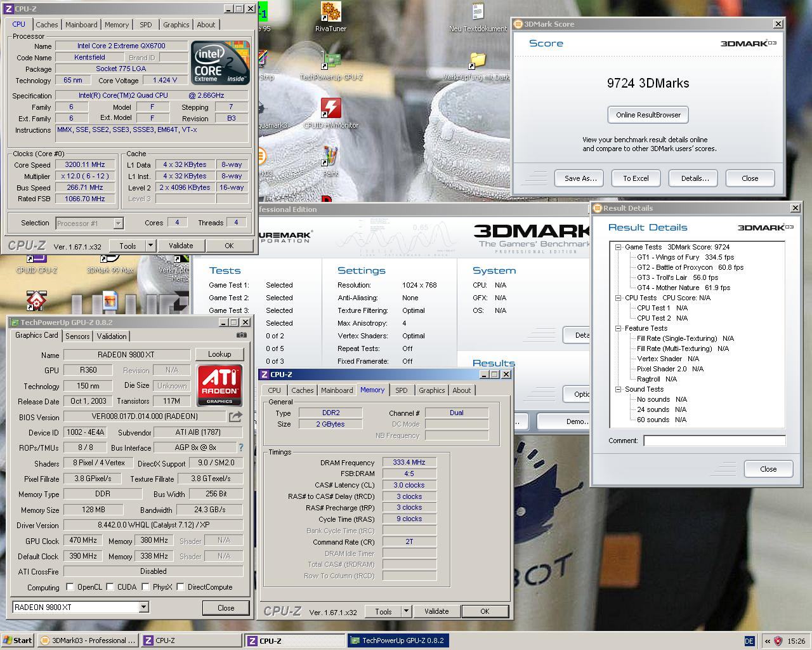Open the language DE indicator in tray
Screen dimensions: 812x650
tap(749, 641)
